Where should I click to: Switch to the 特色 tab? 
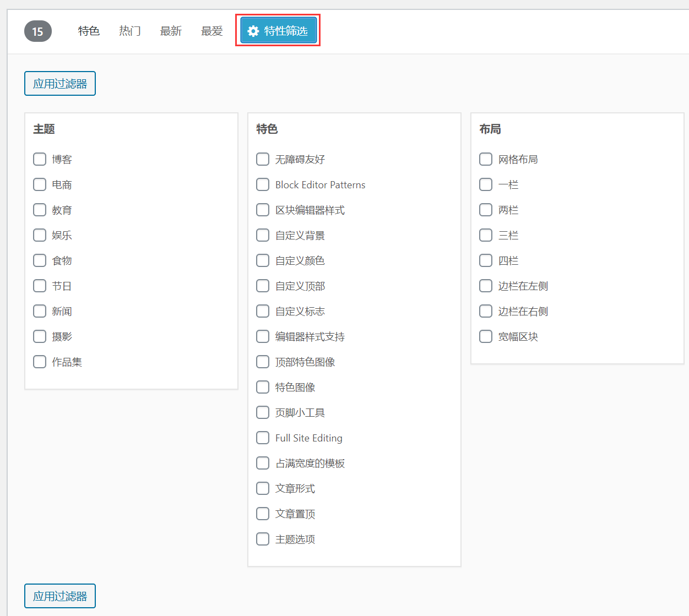click(89, 31)
